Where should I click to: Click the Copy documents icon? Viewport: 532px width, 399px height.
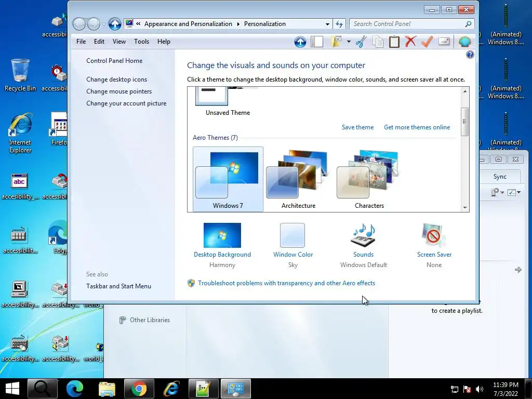coord(378,42)
